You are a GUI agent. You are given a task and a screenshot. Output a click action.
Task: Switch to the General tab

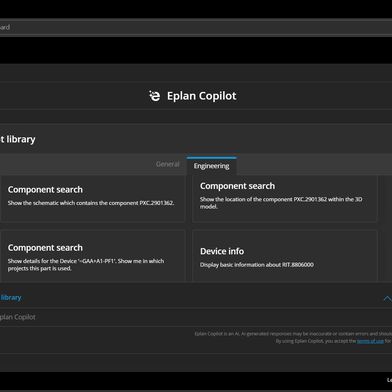tap(168, 164)
